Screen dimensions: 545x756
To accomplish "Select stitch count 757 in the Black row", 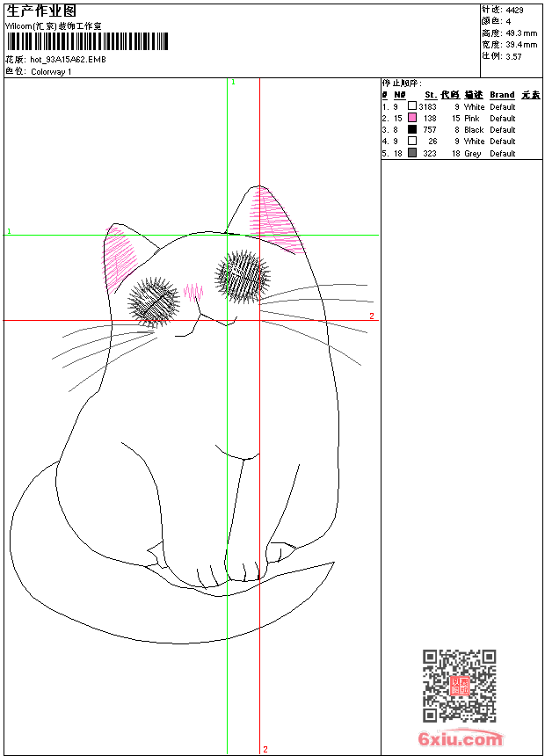I will tap(430, 130).
